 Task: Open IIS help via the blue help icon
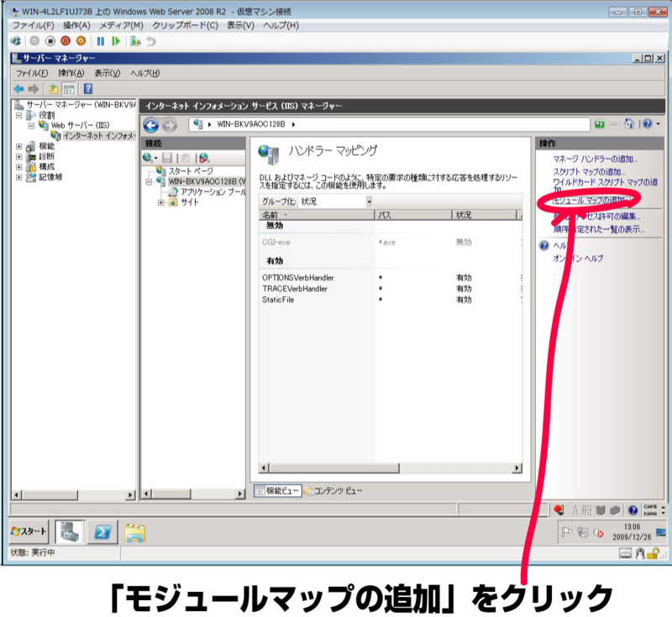coord(648,124)
